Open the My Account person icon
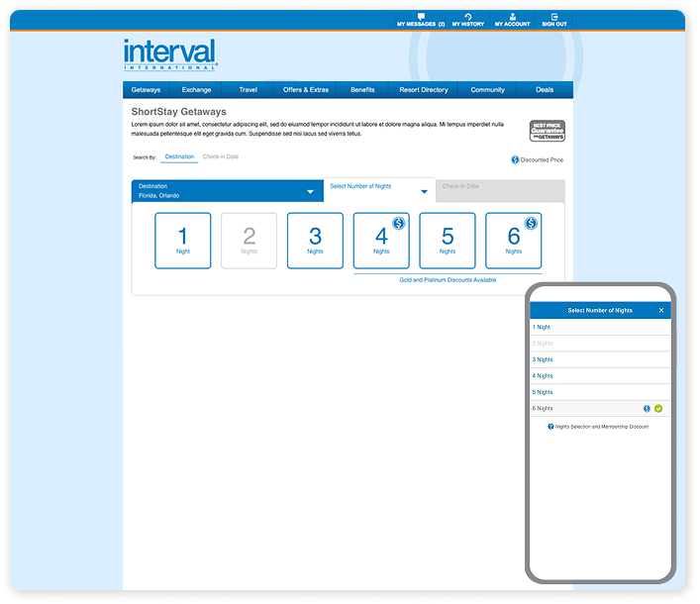The height and width of the screenshot is (604, 700). (x=512, y=17)
